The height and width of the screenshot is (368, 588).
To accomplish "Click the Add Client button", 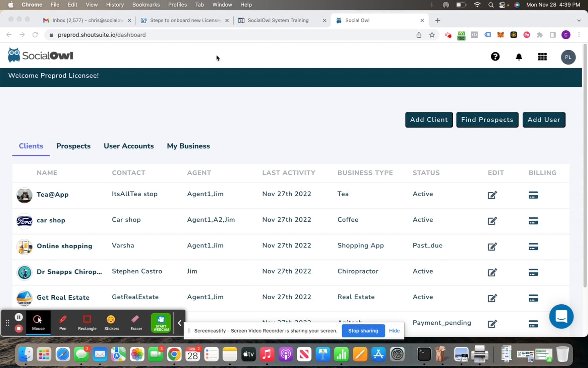I will [429, 120].
